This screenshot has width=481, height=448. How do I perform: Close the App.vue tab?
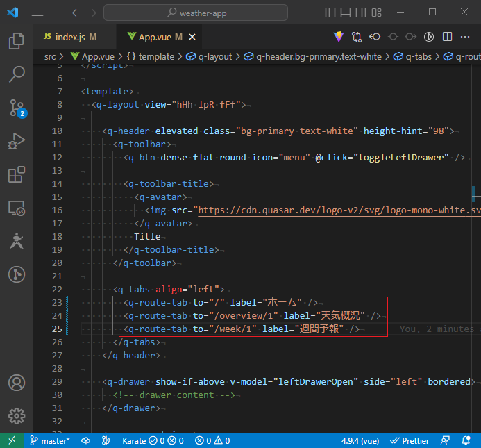[x=192, y=37]
